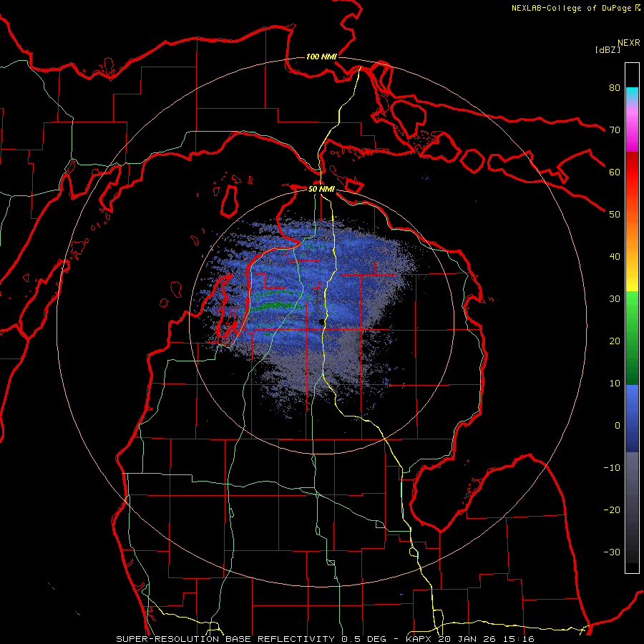Click the 40 value on the dBZ scale
Screen dimensions: 644x644
pos(615,257)
